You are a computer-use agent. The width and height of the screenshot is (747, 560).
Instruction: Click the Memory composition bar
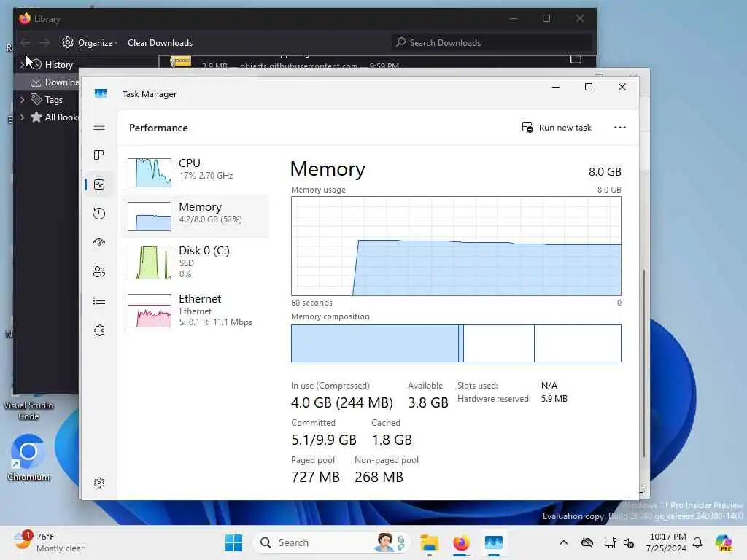(x=456, y=343)
